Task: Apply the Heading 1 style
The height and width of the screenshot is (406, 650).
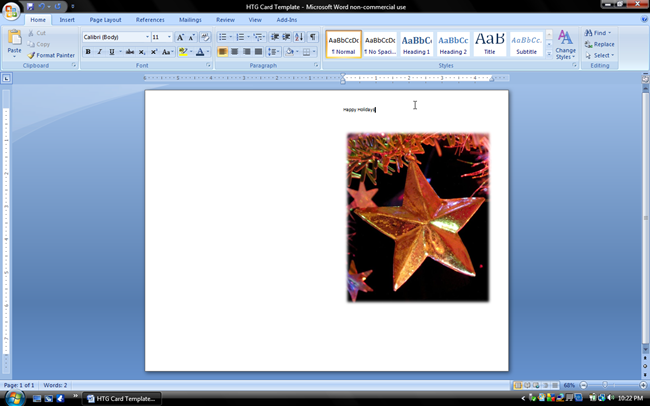Action: coord(417,44)
